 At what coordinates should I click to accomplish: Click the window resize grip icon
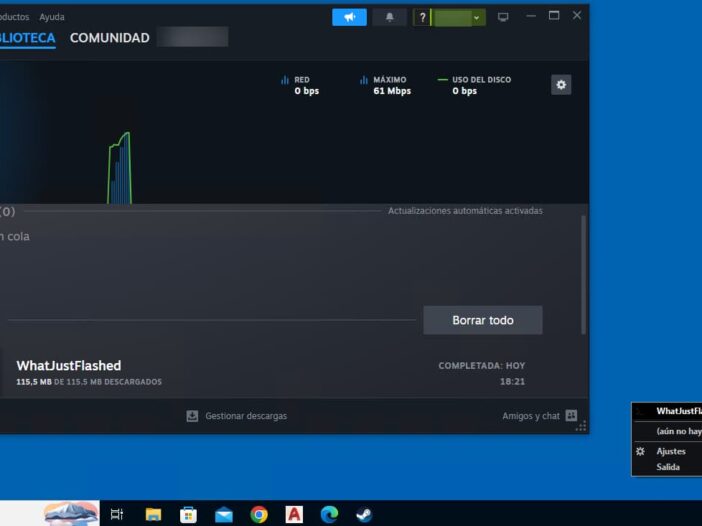click(581, 426)
